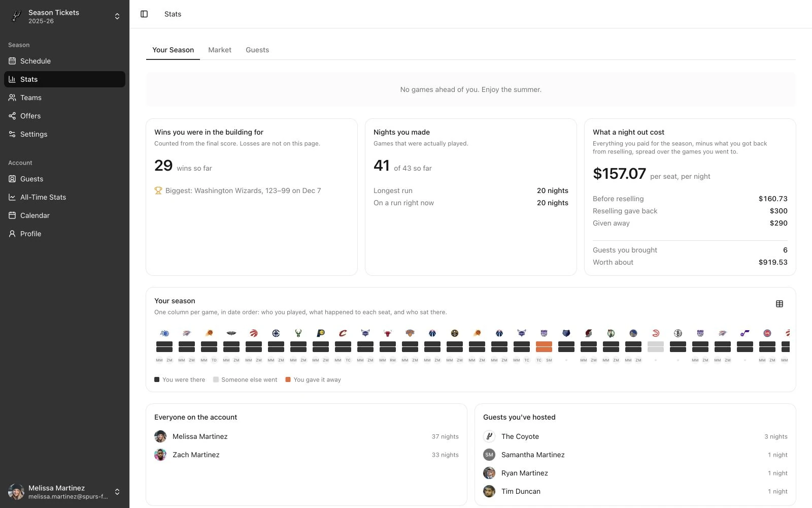Switch to the Guests tab

(257, 50)
